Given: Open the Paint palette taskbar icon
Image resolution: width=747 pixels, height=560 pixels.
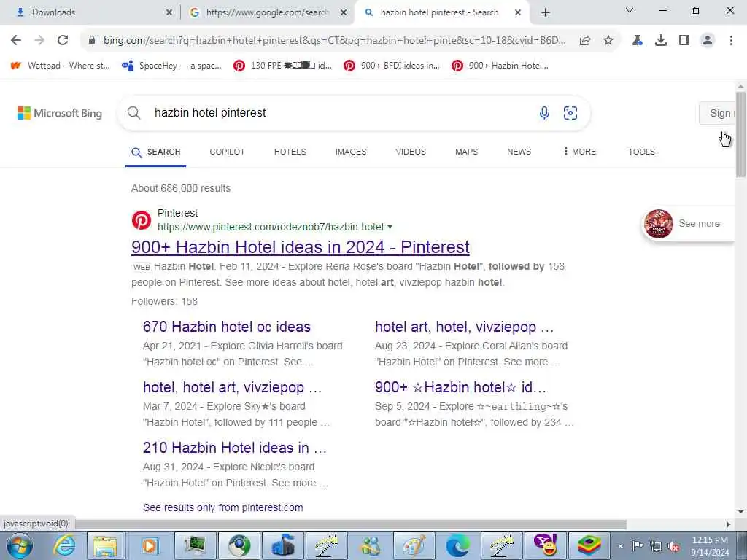Looking at the screenshot, I should [414, 545].
